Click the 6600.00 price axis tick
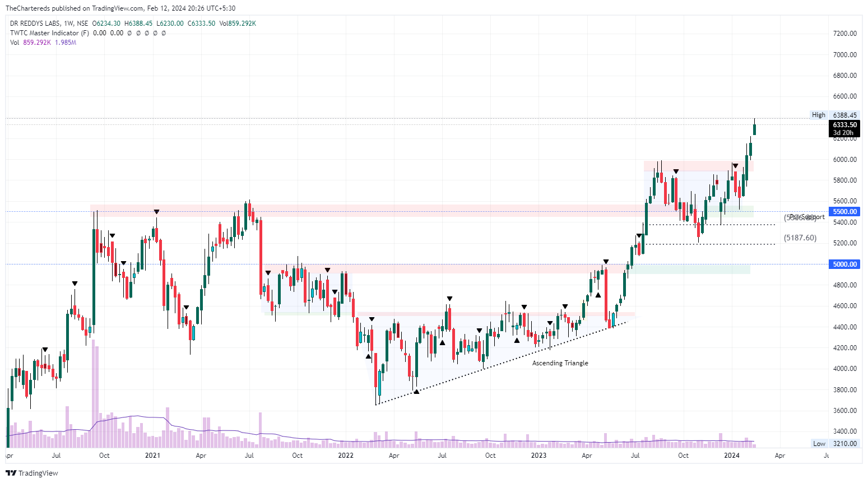The height and width of the screenshot is (483, 868). click(x=845, y=96)
